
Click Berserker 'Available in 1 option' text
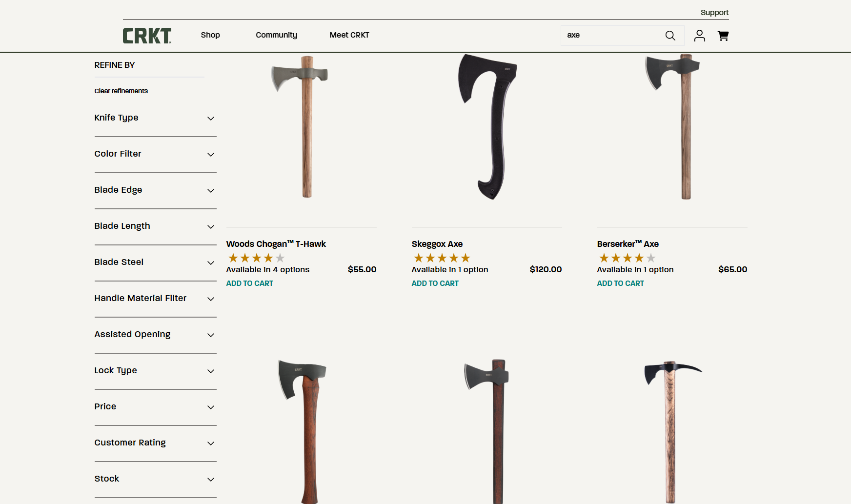click(635, 270)
